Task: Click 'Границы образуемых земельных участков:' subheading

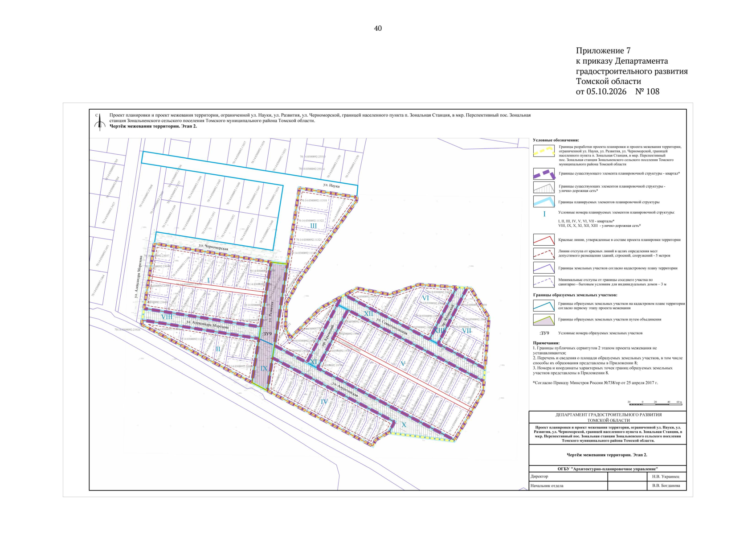Action: 575,295
